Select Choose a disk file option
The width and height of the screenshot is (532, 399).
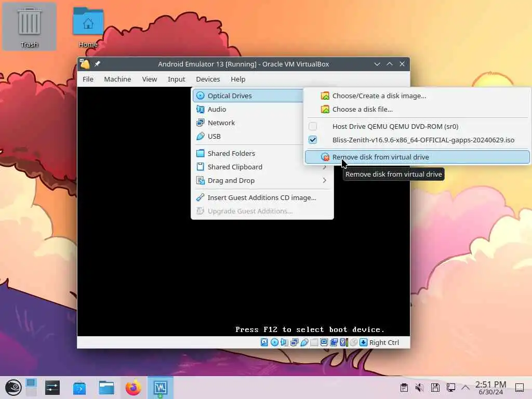click(417, 109)
